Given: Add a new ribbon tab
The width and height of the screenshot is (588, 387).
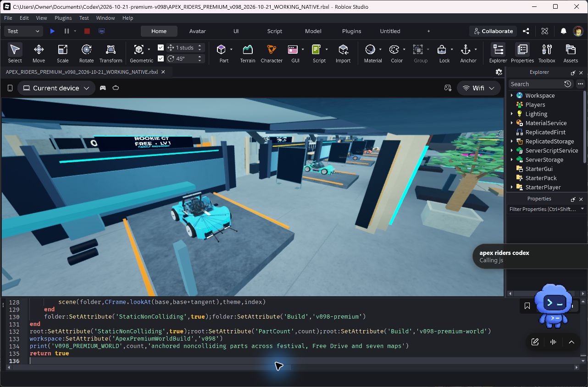Looking at the screenshot, I should [x=428, y=31].
